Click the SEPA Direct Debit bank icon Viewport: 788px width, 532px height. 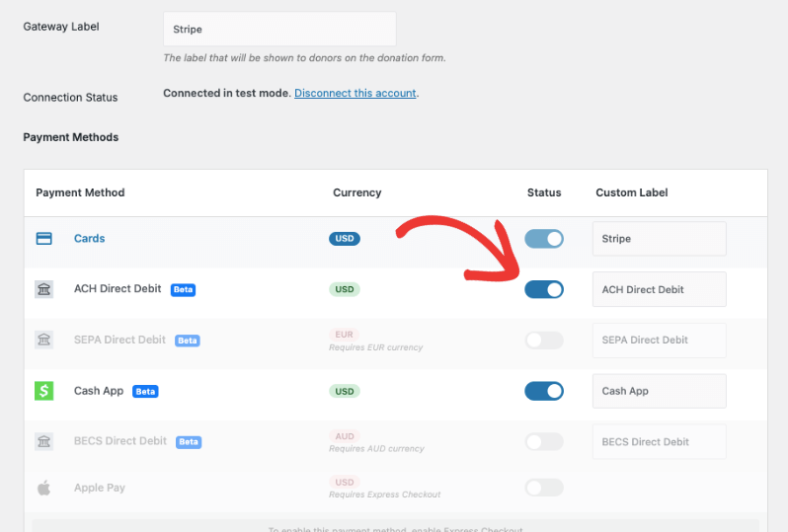pos(43,340)
